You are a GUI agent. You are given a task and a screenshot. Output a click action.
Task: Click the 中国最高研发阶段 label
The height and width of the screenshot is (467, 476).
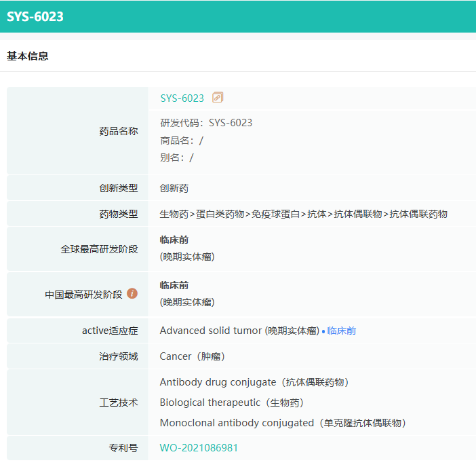83,295
